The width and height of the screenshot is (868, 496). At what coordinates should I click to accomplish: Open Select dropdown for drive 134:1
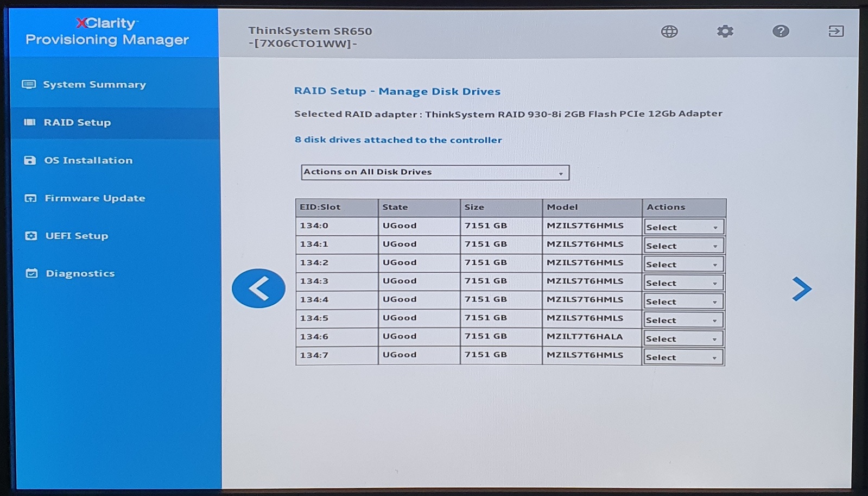[x=683, y=246]
